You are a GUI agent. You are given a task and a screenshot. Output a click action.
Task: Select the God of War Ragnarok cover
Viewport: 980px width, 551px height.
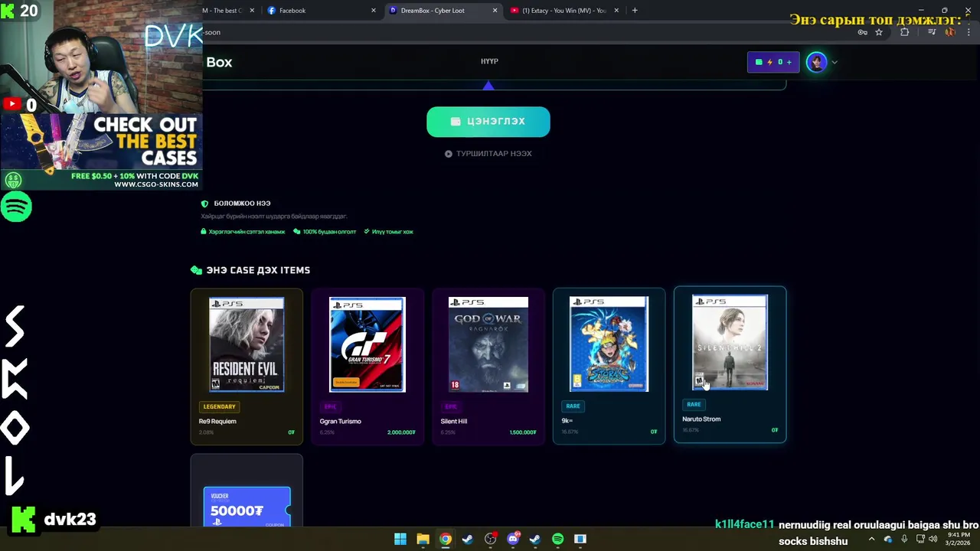click(x=488, y=344)
